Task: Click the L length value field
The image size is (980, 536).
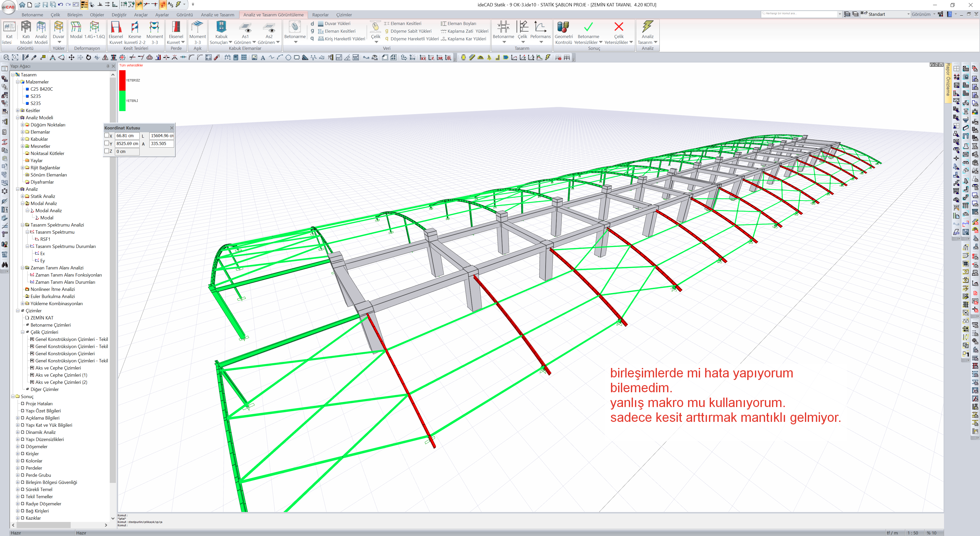Action: pos(162,136)
